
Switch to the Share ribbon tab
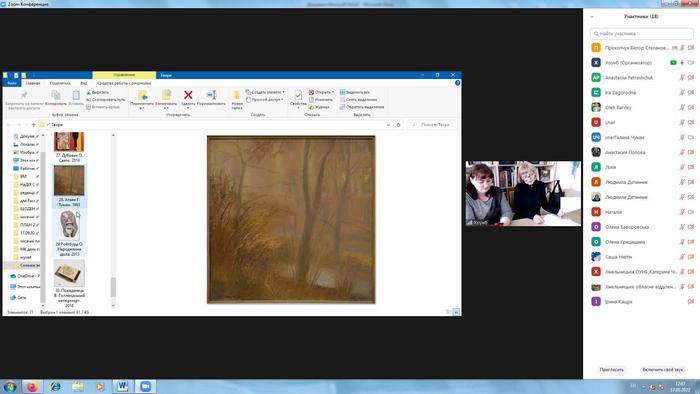point(60,83)
